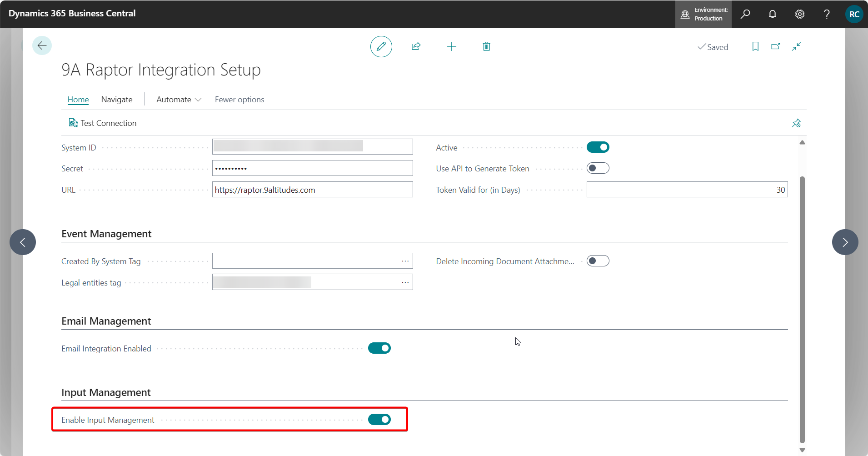
Task: Click the share icon in the toolbar
Action: (x=416, y=46)
